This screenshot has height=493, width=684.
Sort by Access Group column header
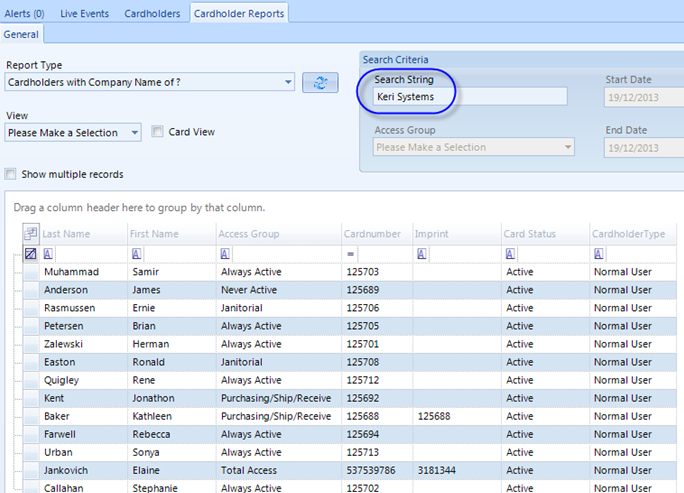pyautogui.click(x=248, y=234)
